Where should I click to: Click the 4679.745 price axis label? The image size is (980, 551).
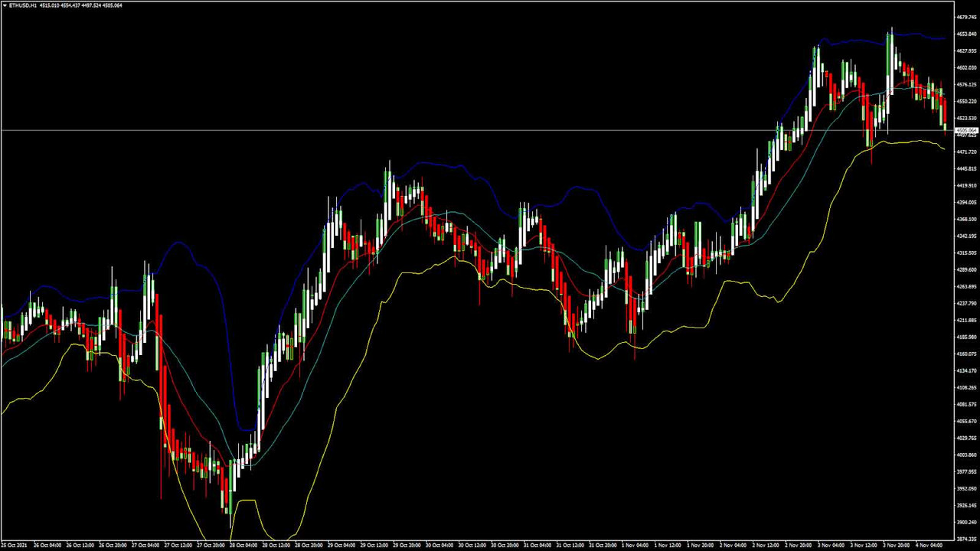click(x=966, y=17)
